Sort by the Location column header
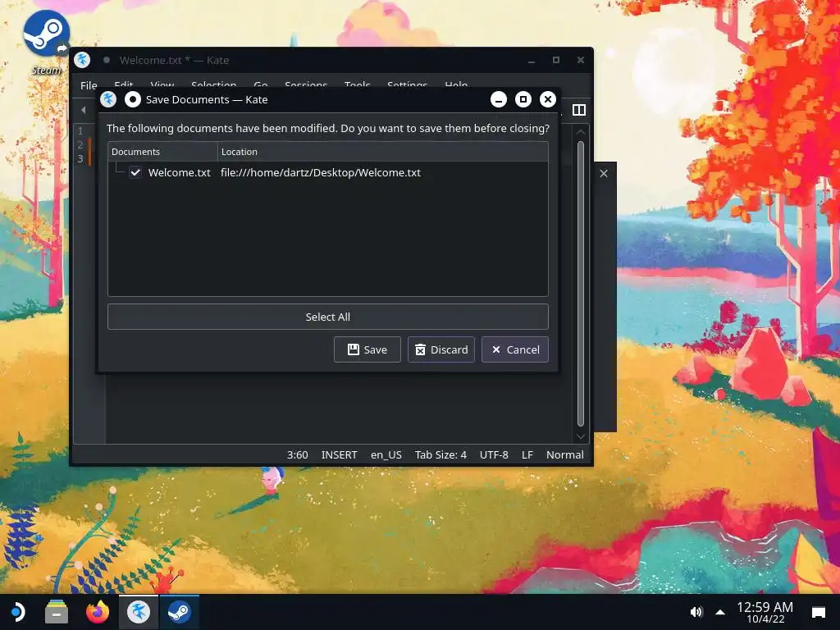The height and width of the screenshot is (630, 840). (383, 152)
